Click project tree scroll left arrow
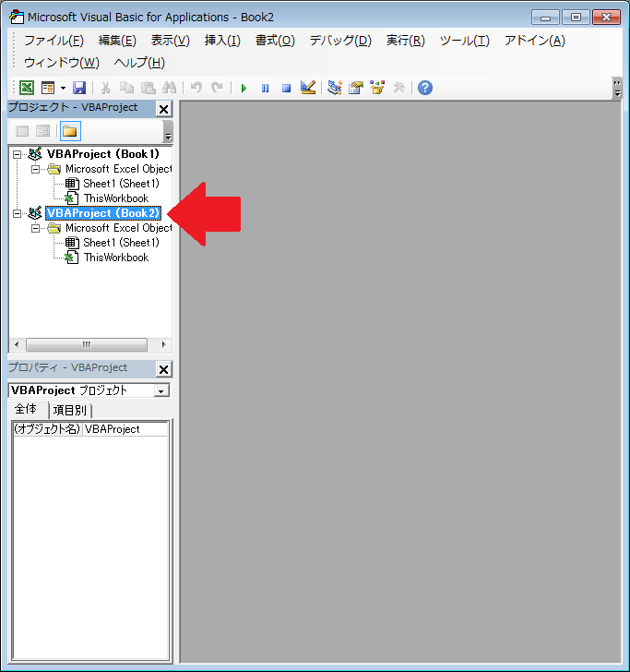The image size is (630, 672). tap(17, 344)
